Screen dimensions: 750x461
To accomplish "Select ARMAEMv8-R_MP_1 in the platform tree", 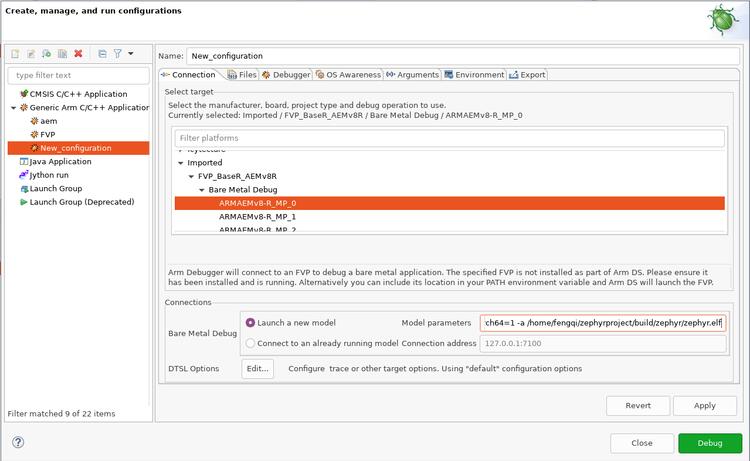I will tap(258, 216).
